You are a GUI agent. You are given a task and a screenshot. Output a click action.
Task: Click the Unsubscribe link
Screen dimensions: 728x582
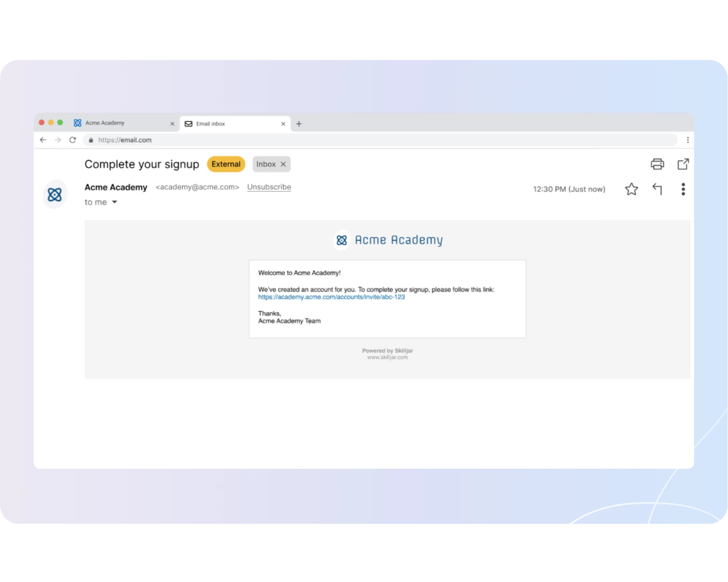(269, 187)
